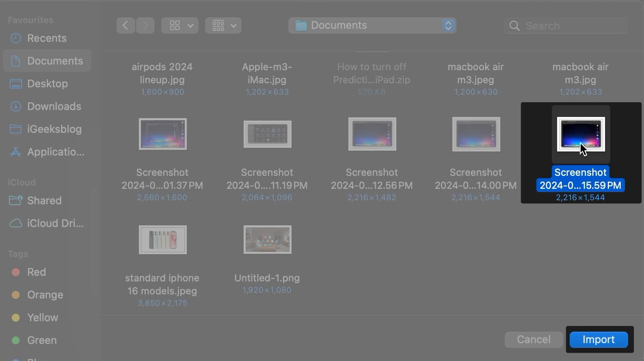Select the Screenshot 01.37 PM thumbnail
The height and width of the screenshot is (361, 644).
point(163,134)
